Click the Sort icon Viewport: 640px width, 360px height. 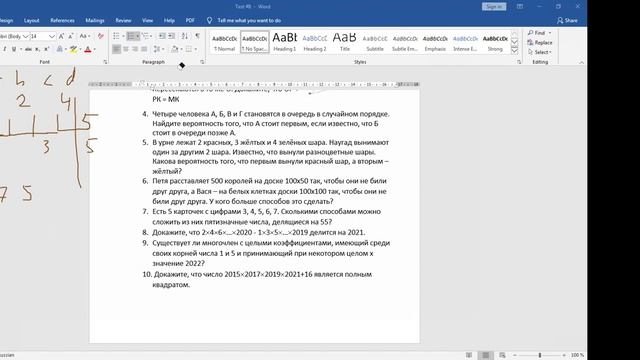(184, 36)
